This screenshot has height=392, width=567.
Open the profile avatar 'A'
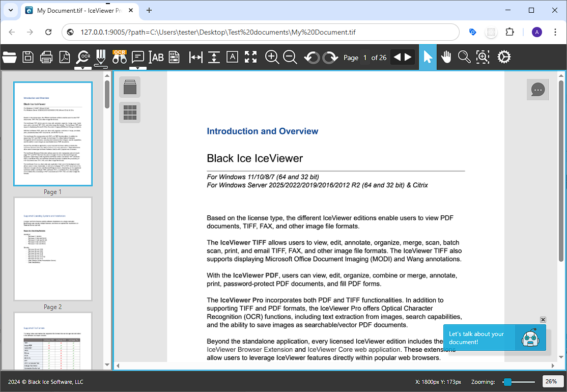(x=536, y=32)
